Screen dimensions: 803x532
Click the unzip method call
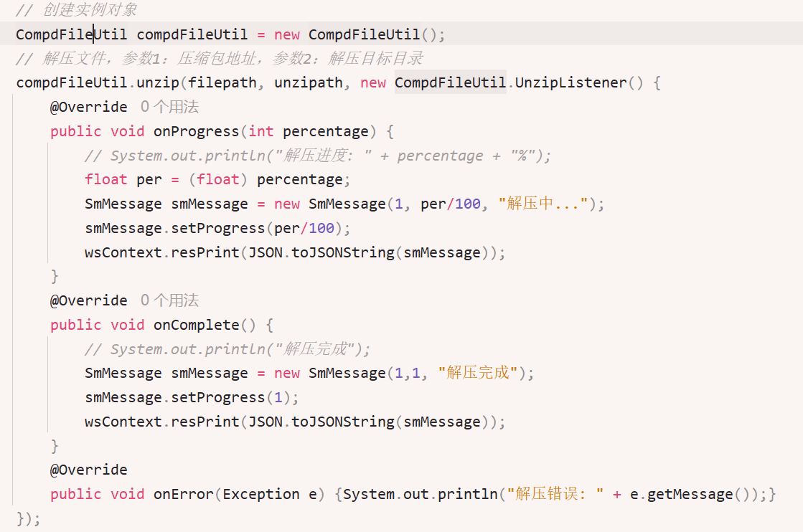pos(158,83)
